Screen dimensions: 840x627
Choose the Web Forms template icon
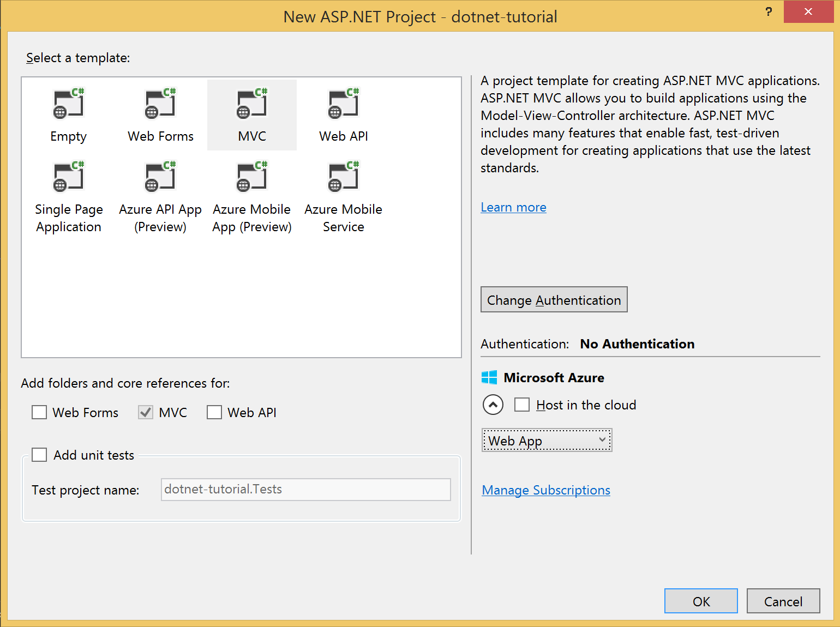[160, 103]
